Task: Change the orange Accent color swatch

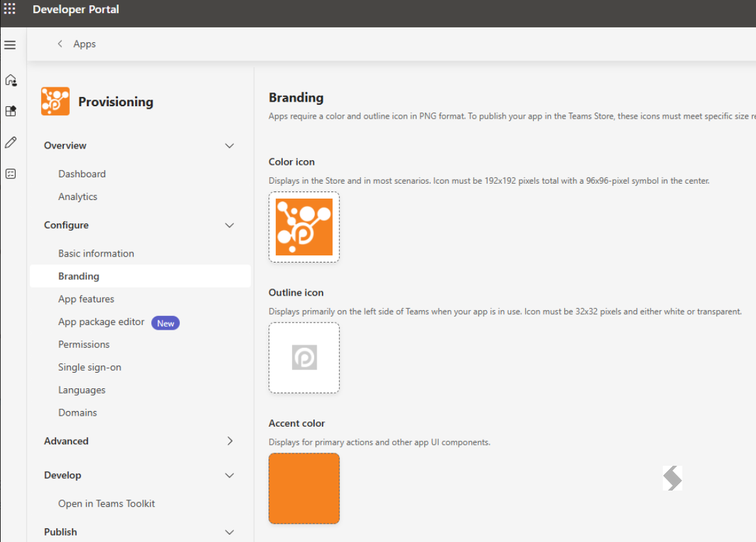Action: click(304, 488)
